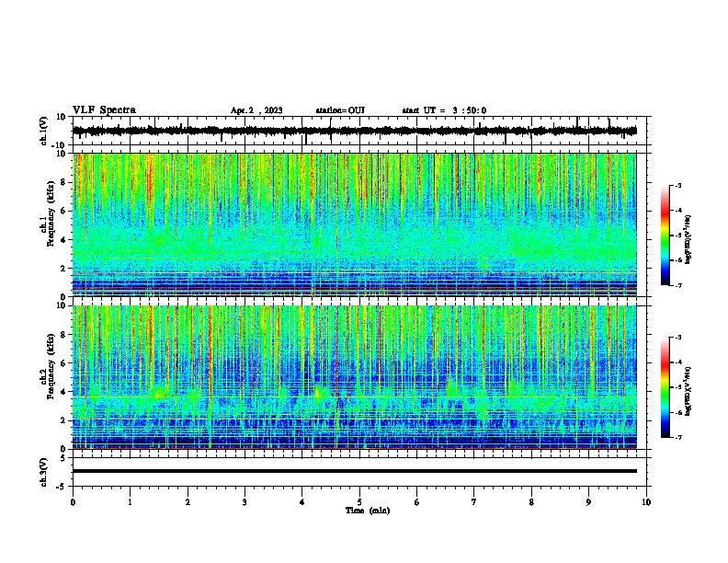Click the ch.2 color scale bar
728x563 pixels.
(x=665, y=387)
